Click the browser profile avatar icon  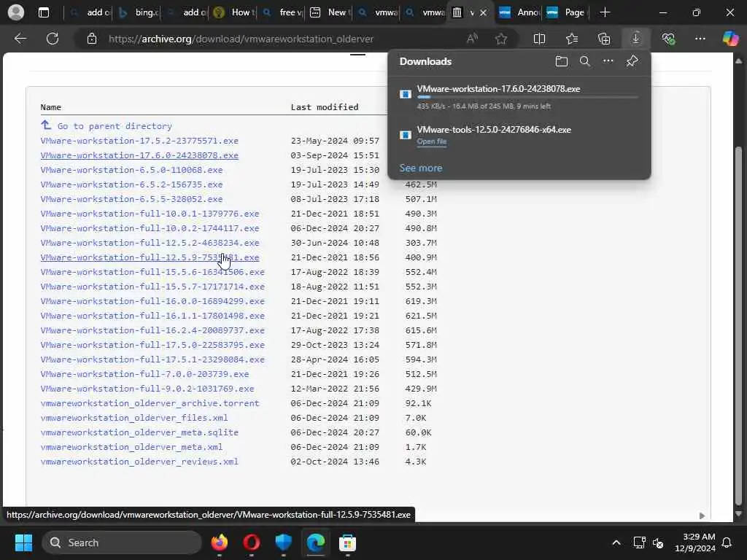click(16, 12)
